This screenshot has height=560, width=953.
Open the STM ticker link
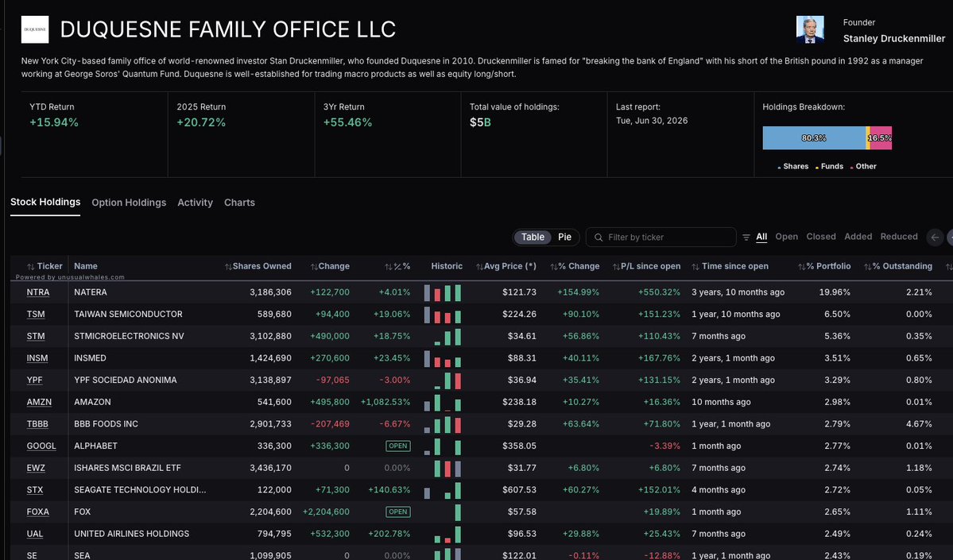point(35,337)
